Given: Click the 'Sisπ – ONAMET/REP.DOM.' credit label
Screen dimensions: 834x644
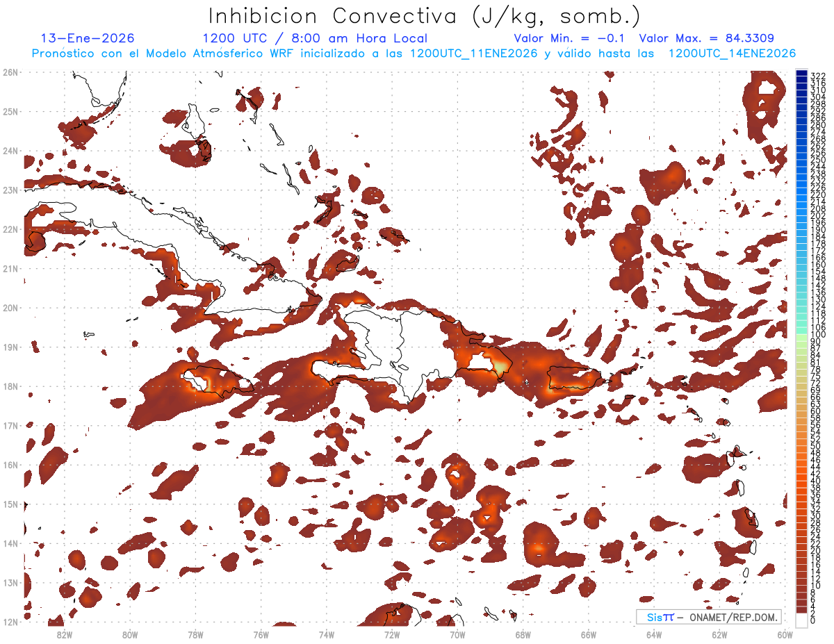Looking at the screenshot, I should [x=709, y=617].
